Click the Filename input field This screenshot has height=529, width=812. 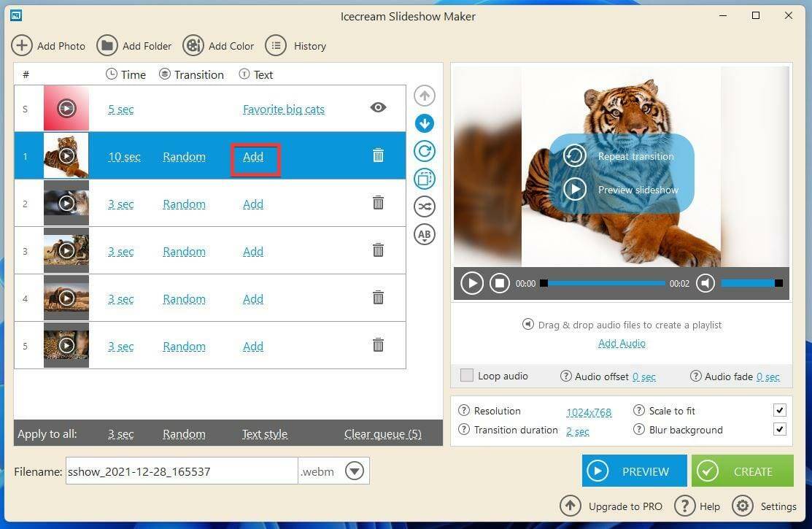(181, 471)
